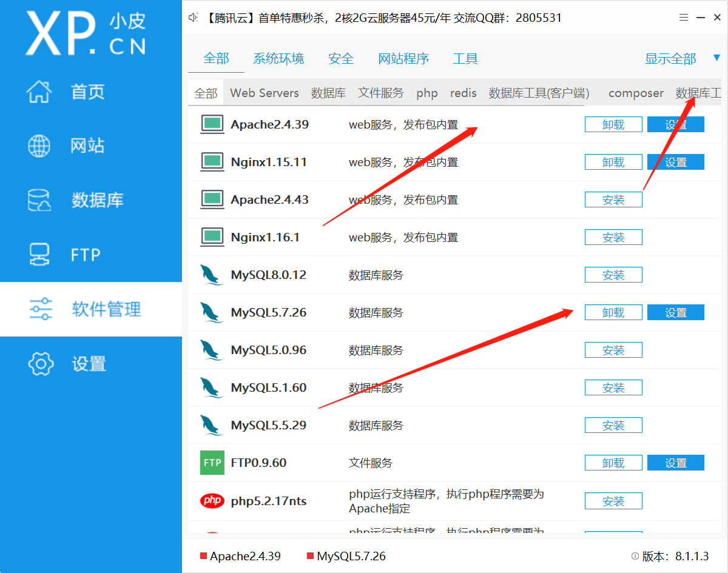Click the Nginx1.15.11 monitor icon
Viewport: 728px width, 573px height.
tap(212, 162)
